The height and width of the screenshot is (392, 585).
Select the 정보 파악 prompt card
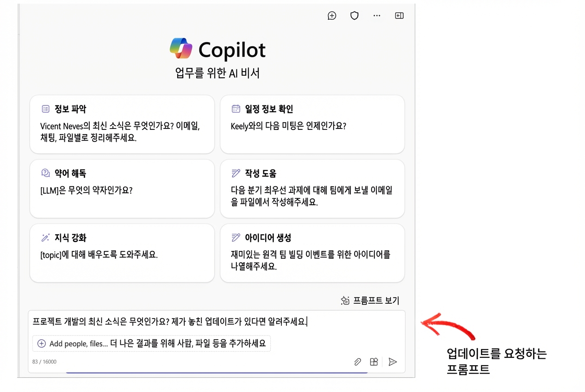click(x=122, y=124)
